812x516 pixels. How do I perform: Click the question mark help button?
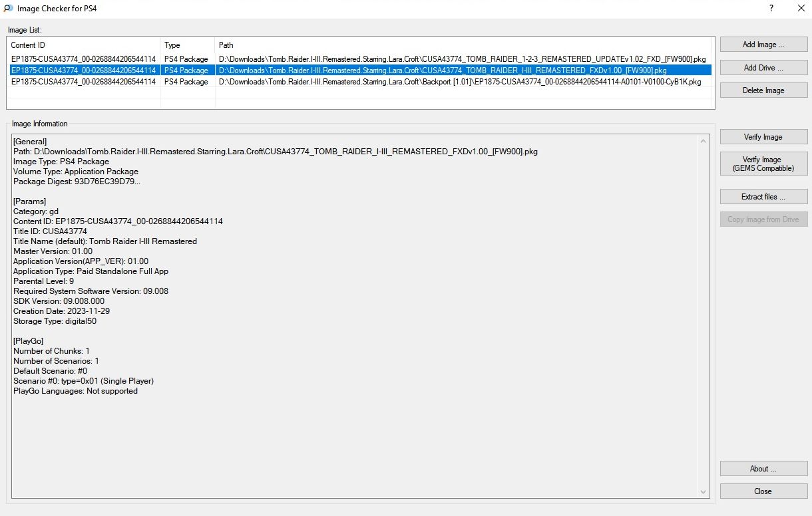point(771,9)
